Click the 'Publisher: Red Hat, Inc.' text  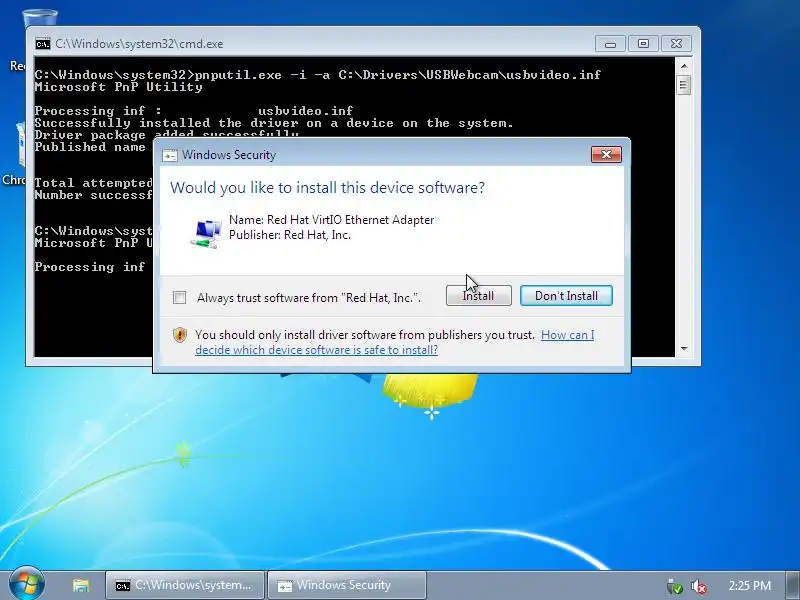coord(290,235)
